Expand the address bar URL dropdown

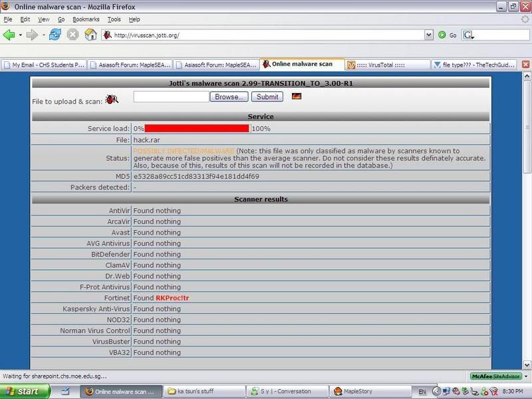[x=429, y=35]
